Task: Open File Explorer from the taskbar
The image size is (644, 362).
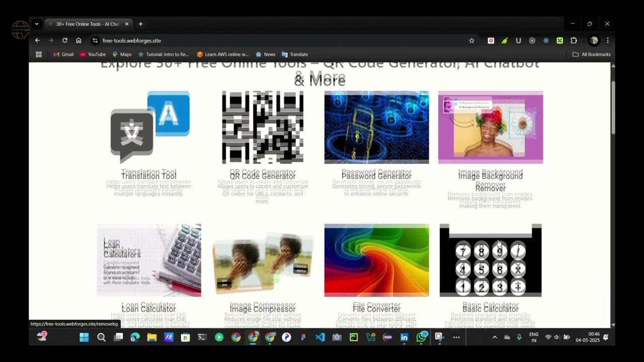Action: tap(152, 337)
